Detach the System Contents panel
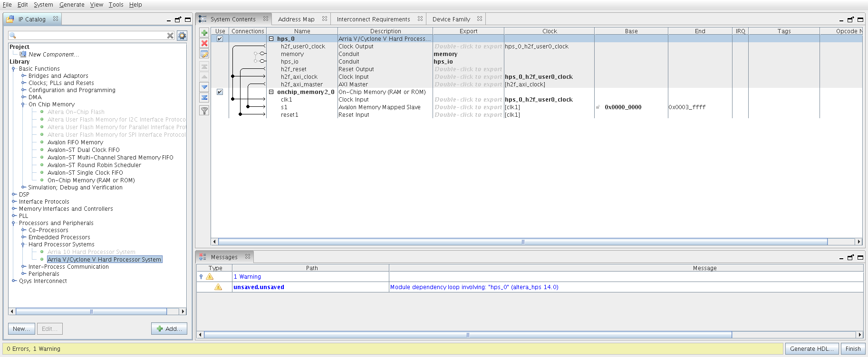The image size is (868, 357). tap(850, 19)
